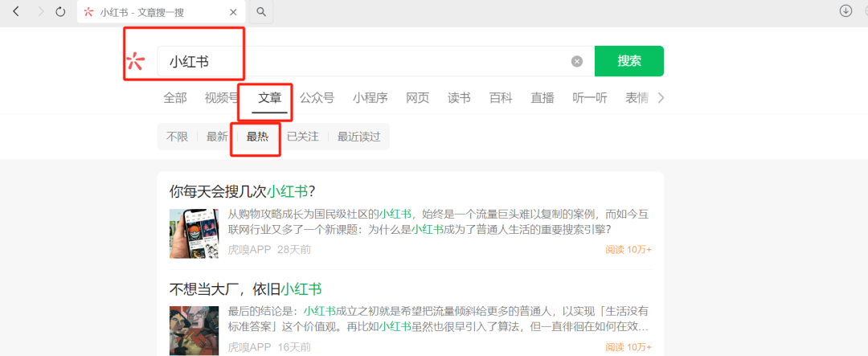Screen dimensions: 868x356
Task: Open search with the magnifier icon
Action: (261, 11)
